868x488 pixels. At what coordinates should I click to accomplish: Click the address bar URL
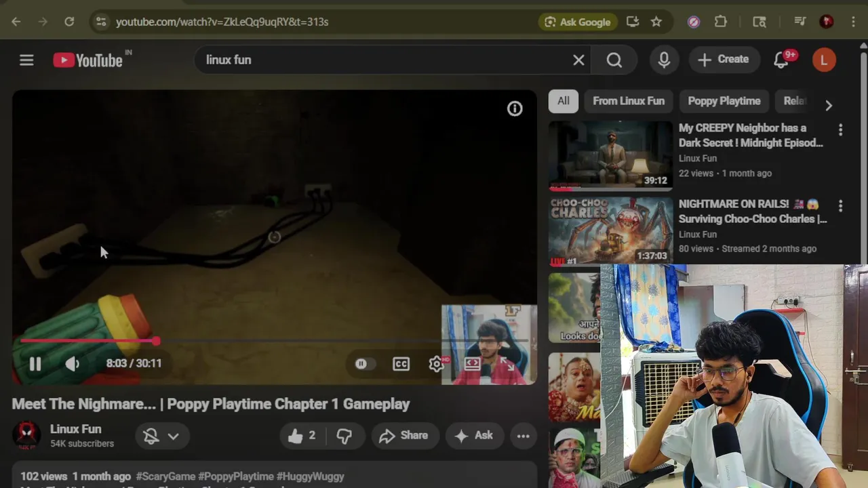coord(222,22)
